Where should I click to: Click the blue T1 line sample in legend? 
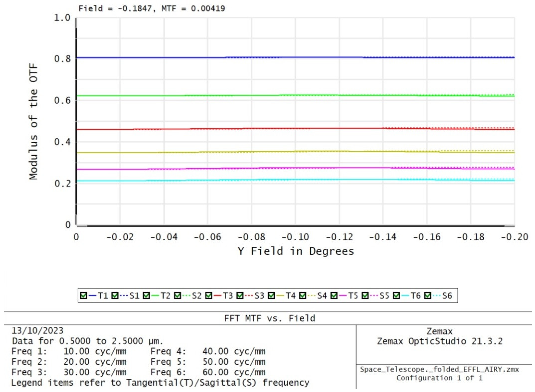pos(92,296)
